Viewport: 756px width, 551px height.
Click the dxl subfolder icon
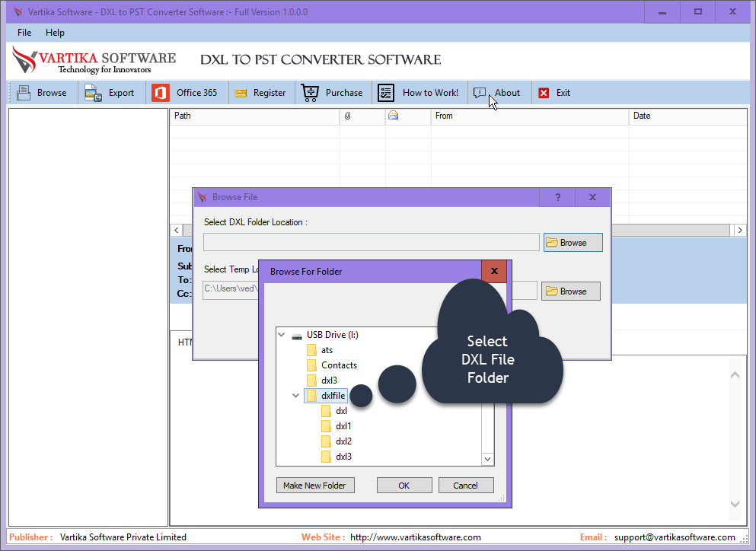tap(327, 411)
